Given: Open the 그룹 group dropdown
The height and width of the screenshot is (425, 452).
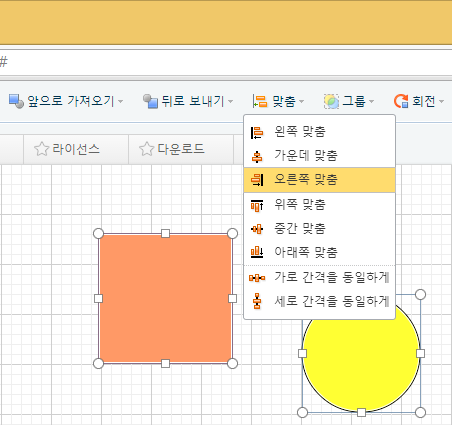Looking at the screenshot, I should coord(349,101).
